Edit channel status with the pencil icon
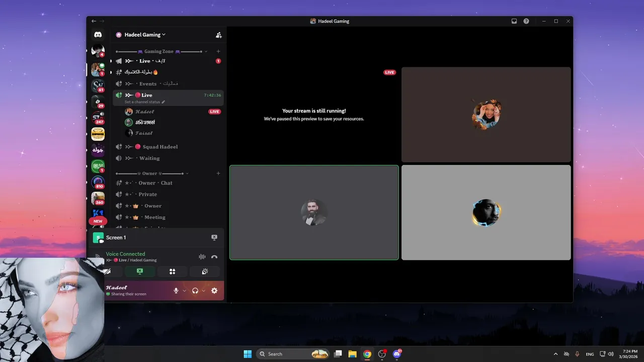Screen dimensions: 644x362 pos(163,102)
